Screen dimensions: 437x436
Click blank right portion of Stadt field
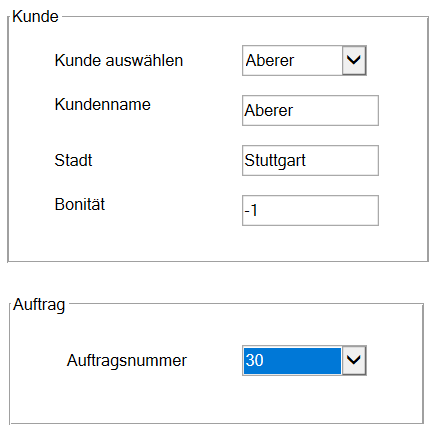(x=343, y=160)
